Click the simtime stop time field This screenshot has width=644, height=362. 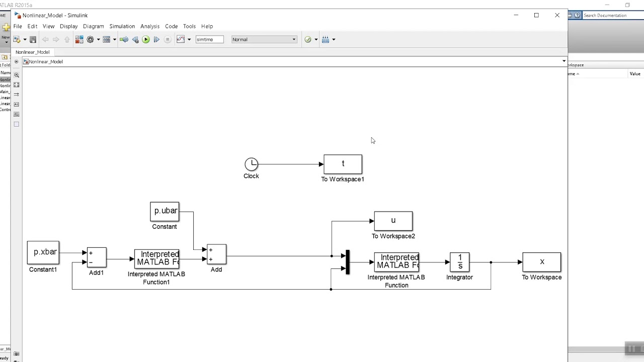[x=209, y=39]
